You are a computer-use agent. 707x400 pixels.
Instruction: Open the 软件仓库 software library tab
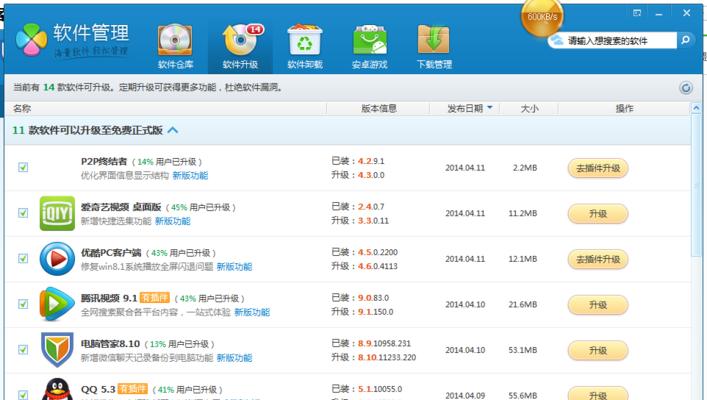(x=175, y=47)
